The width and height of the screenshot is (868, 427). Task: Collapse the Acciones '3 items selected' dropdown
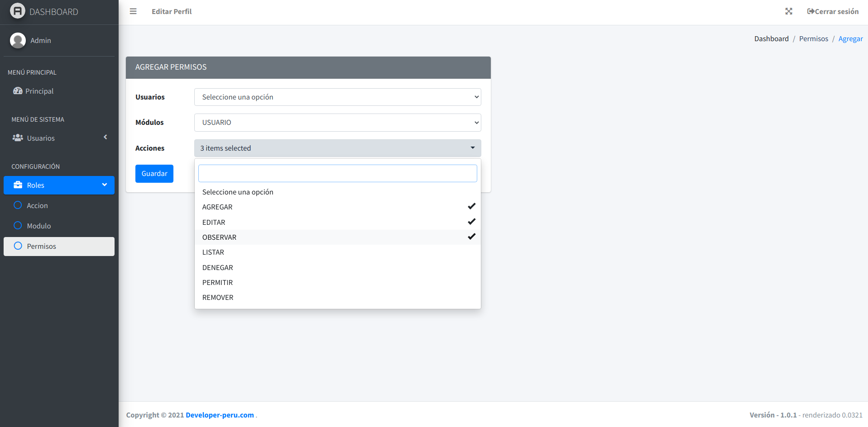(337, 148)
